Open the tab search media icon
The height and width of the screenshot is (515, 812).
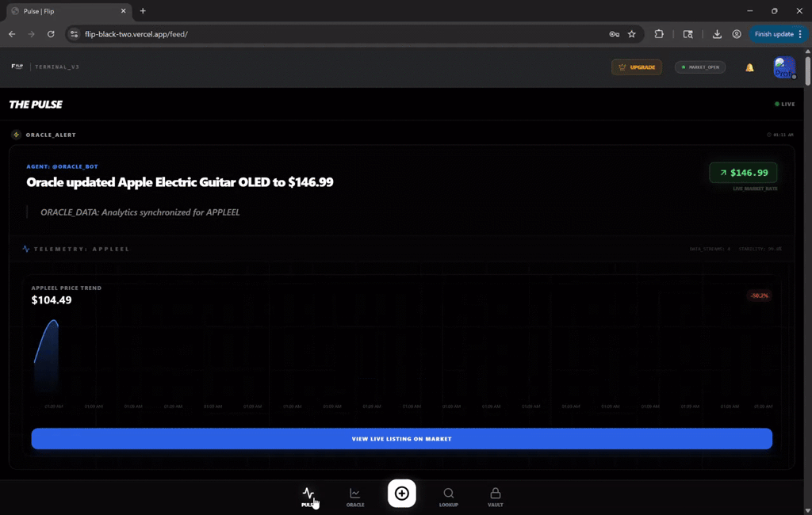pos(688,34)
